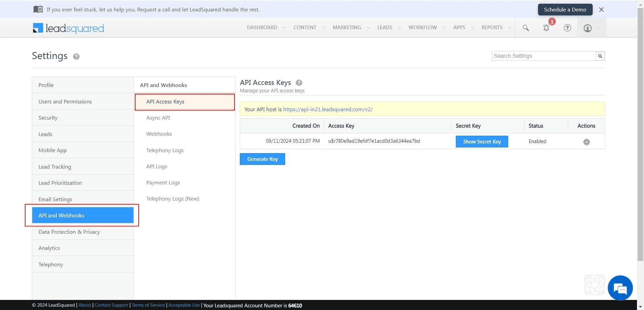Viewport: 644px width, 310px height.
Task: Click help icon beside Settings heading
Action: point(76,56)
